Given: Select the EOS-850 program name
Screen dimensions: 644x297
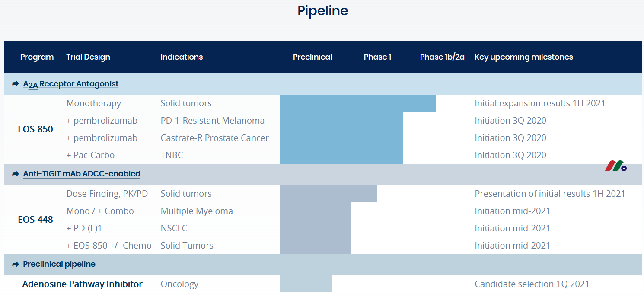Looking at the screenshot, I should click(x=35, y=129).
